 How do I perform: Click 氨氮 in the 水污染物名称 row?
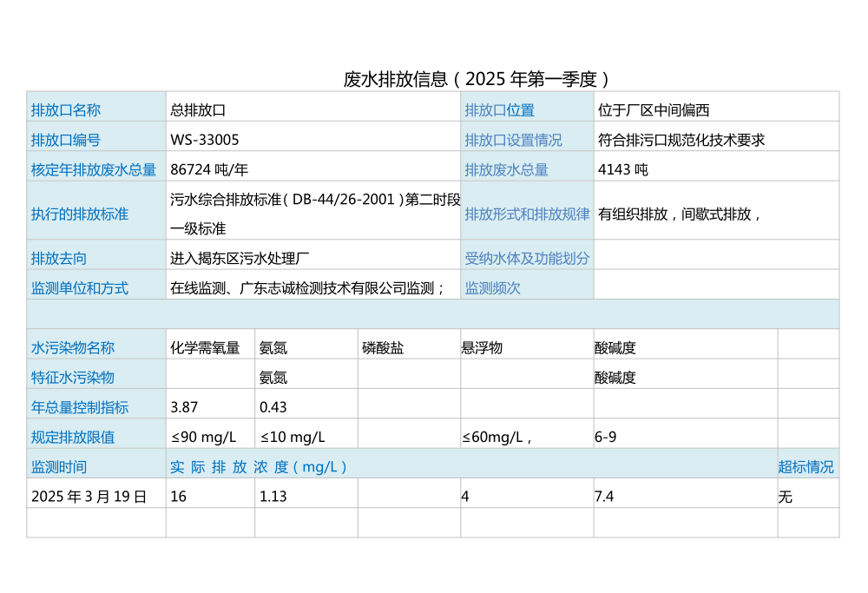273,347
